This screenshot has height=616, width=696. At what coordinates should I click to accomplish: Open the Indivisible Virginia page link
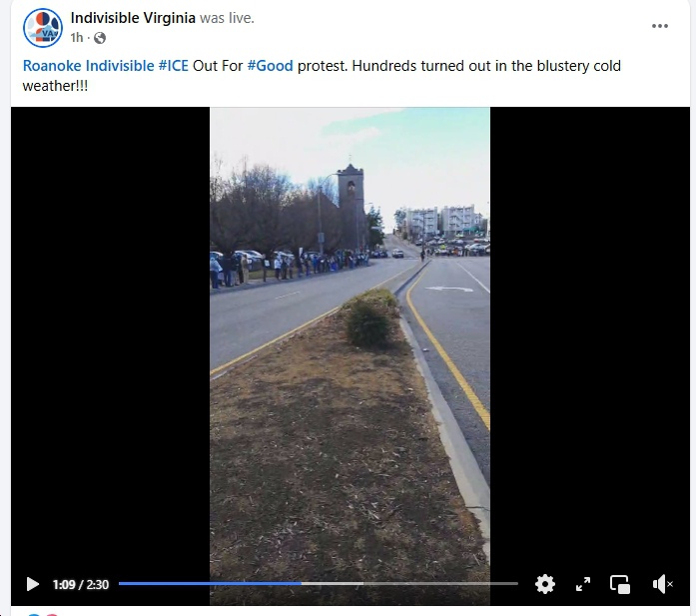(133, 18)
